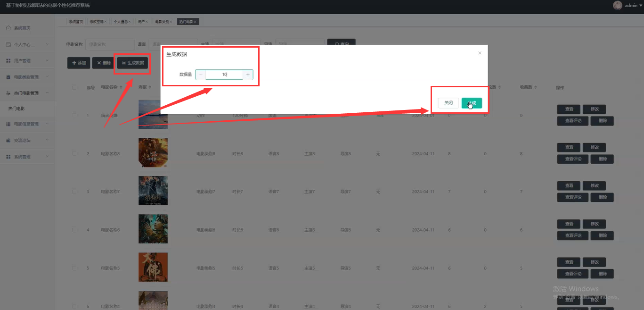Check the checkbox for row 电影名称4
644x310 pixels.
tap(74, 306)
